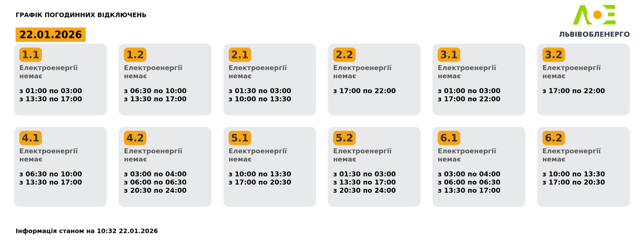Click the Львівобленерго logo icon
The width and height of the screenshot is (644, 242).
click(594, 15)
